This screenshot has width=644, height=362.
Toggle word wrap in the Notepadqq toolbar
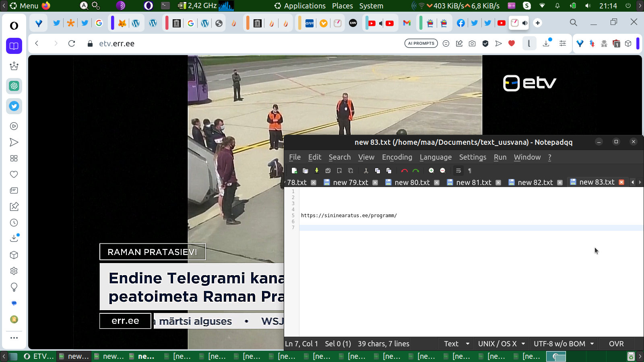[x=458, y=171]
